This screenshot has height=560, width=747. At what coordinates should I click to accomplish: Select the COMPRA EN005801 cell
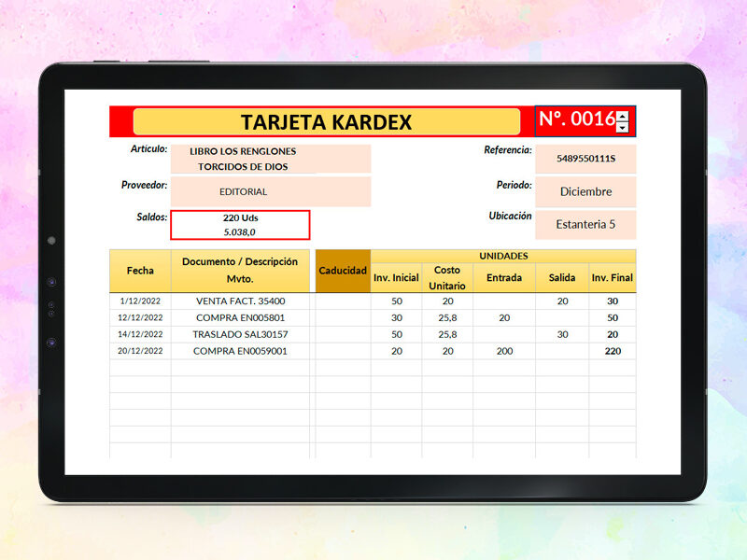click(240, 317)
